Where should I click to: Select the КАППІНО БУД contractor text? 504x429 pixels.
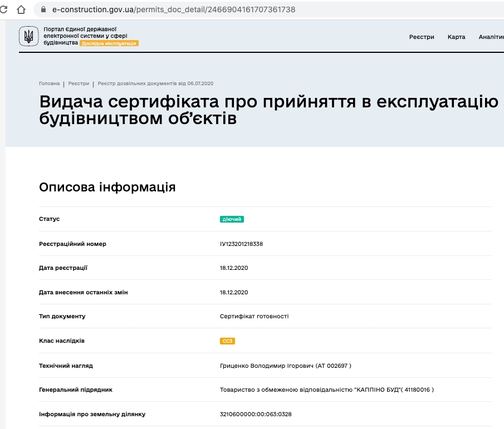click(327, 390)
